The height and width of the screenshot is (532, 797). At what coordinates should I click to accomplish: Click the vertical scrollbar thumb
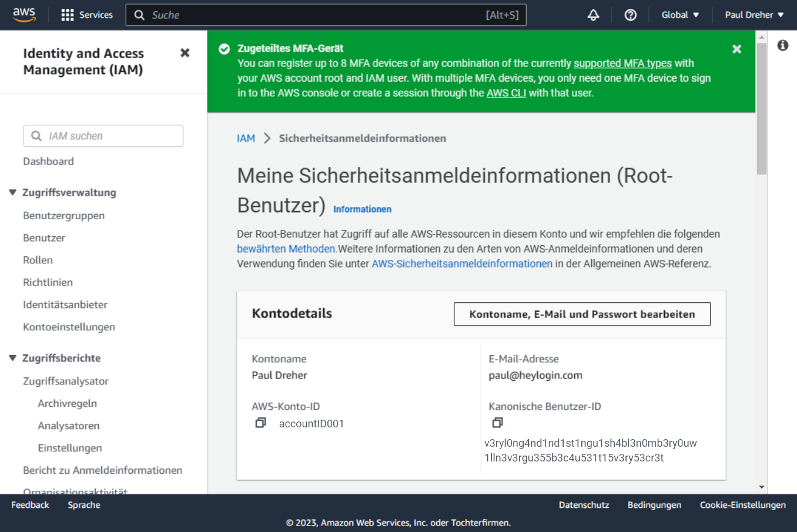tap(762, 109)
